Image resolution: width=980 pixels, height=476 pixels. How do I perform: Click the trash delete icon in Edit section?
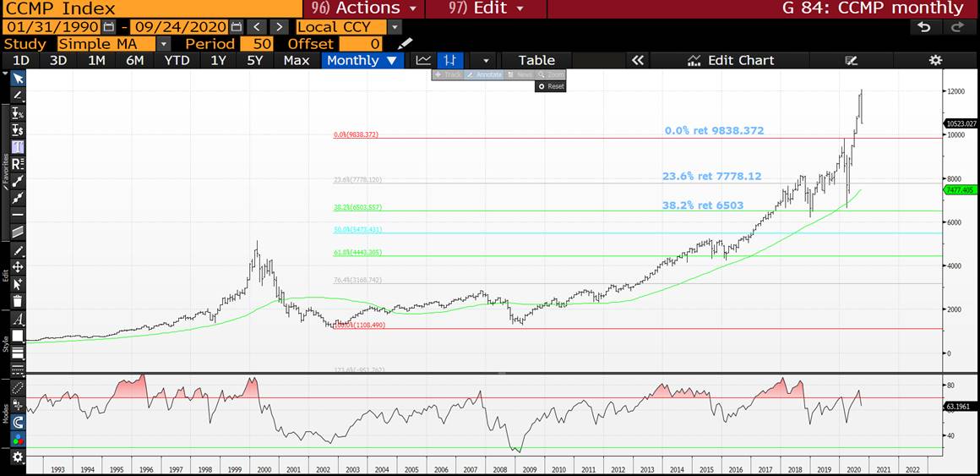(18, 300)
